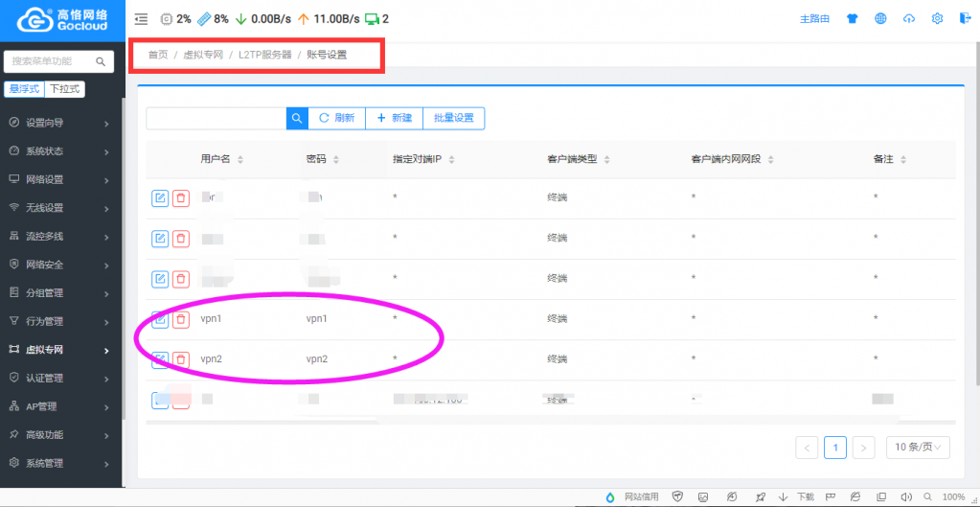980x507 pixels.
Task: Switch menu style to 悬浮式
Action: [25, 89]
